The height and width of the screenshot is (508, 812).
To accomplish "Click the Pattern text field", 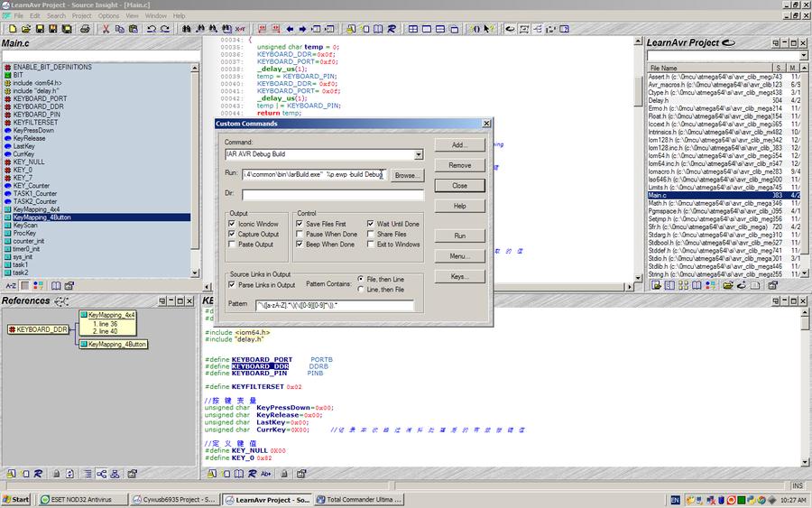I will pos(334,305).
